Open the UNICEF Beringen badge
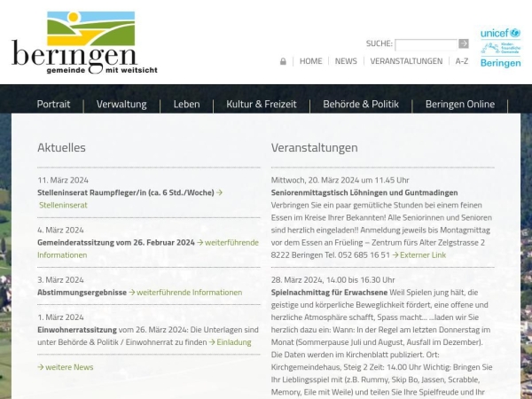Screen dimensions: 532x399 (500, 47)
